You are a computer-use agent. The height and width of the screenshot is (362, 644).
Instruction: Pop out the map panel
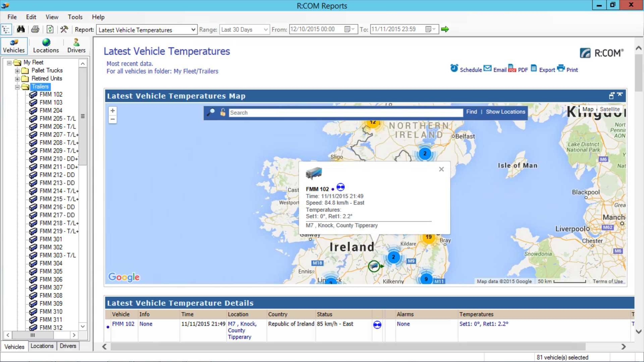point(612,96)
